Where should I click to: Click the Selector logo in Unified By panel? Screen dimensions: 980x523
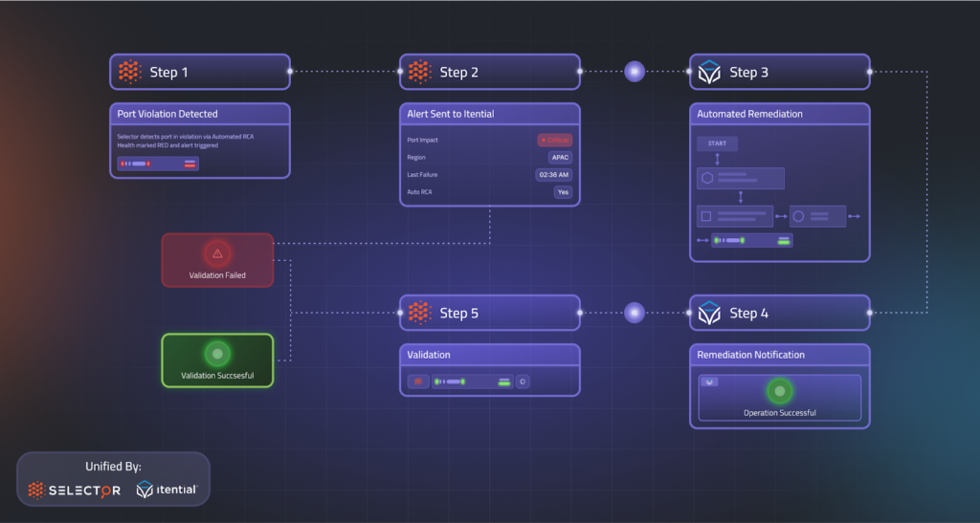(75, 490)
